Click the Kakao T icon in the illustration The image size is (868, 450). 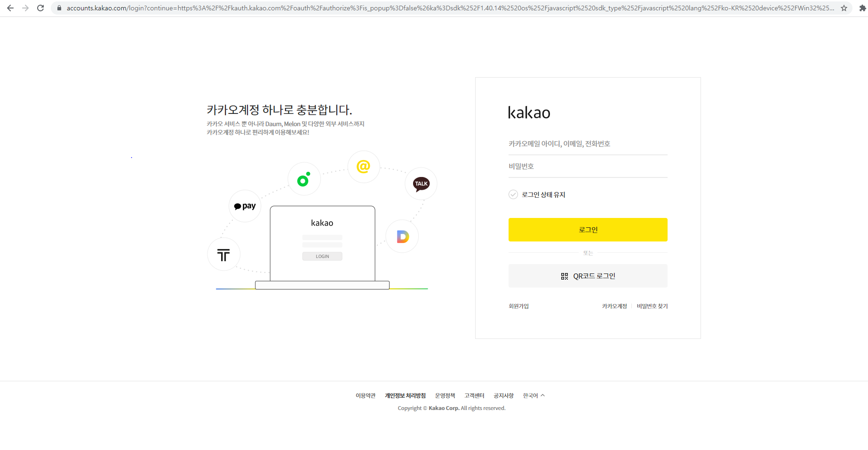pyautogui.click(x=224, y=255)
